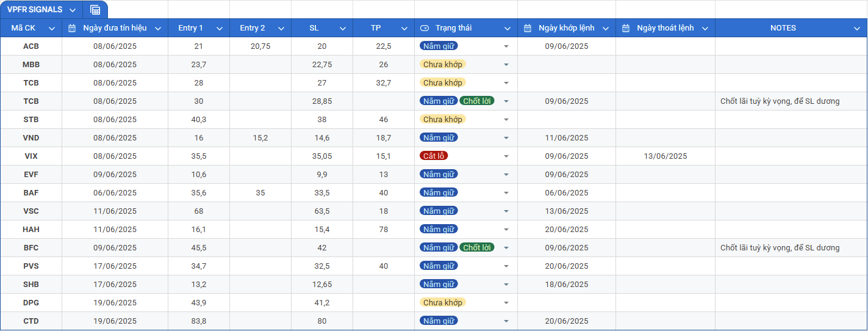Expand the Entry 2 column filter menu
This screenshot has width=868, height=331.
[281, 28]
